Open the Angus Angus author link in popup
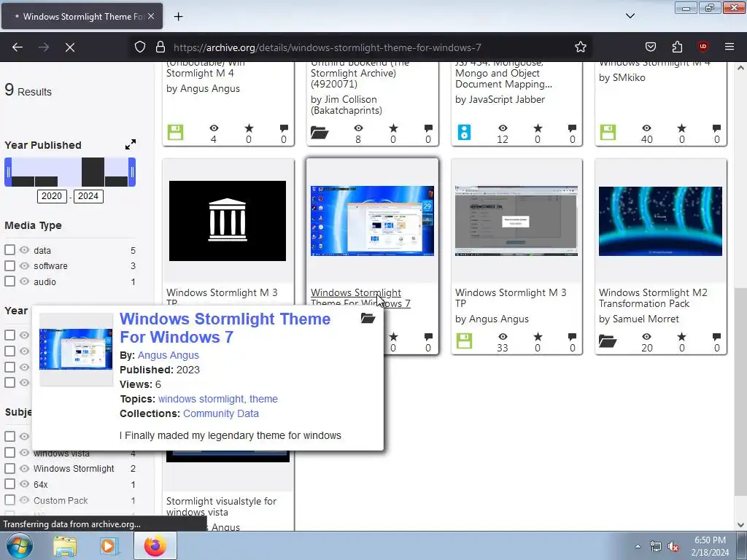Screen dimensions: 747x560 (x=169, y=355)
